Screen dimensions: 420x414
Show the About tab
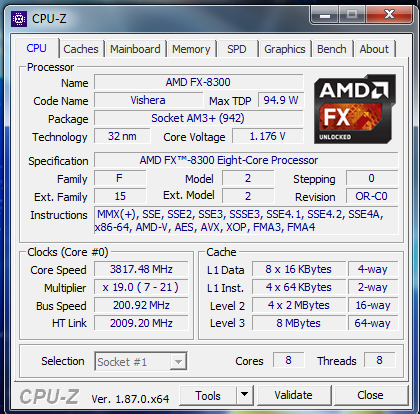pos(374,49)
